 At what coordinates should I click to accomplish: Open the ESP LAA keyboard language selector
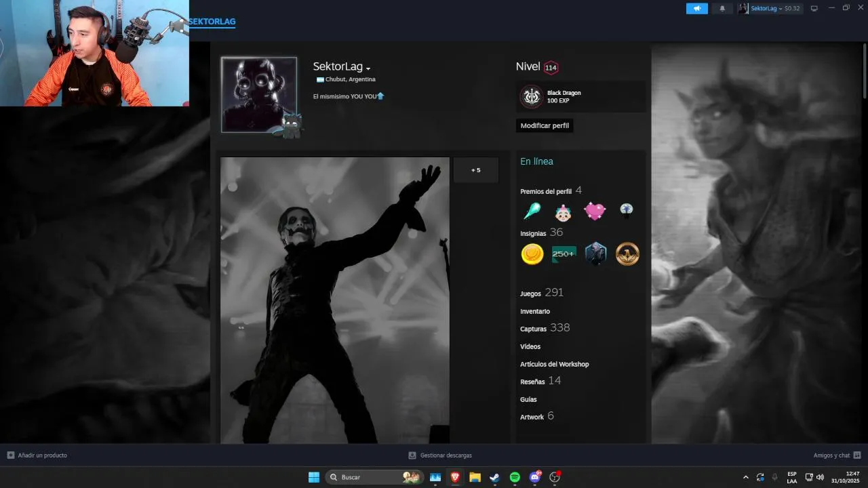point(792,477)
